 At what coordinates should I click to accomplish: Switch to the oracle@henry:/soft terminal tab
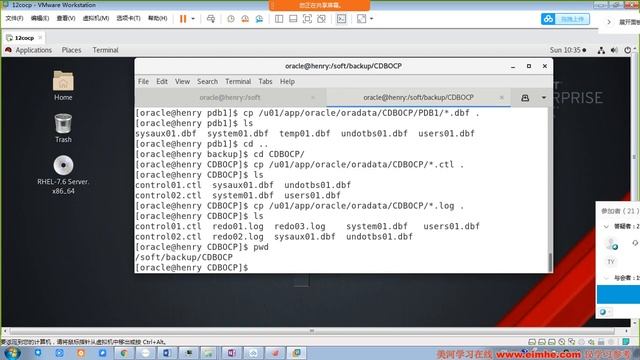click(x=230, y=98)
